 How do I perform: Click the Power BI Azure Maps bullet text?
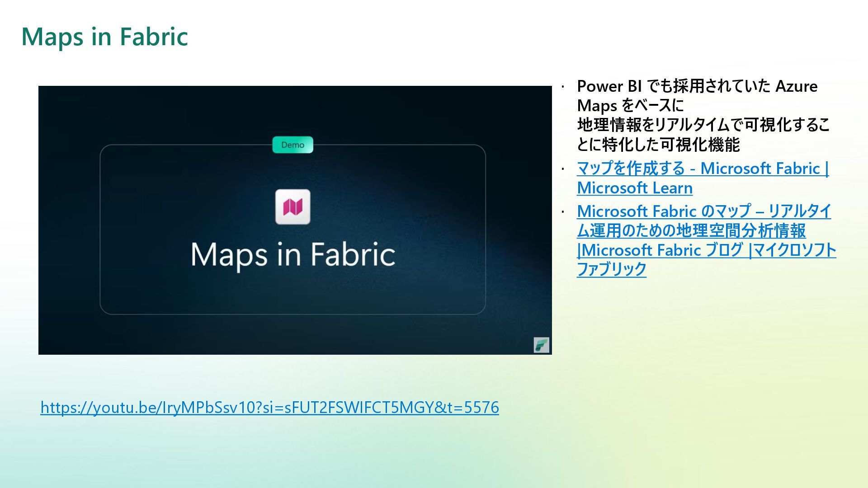pyautogui.click(x=697, y=86)
